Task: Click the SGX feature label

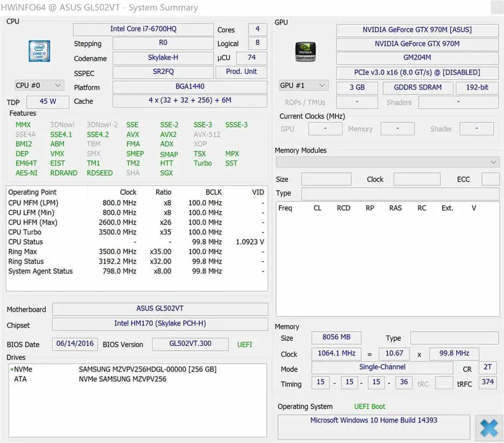Action: pyautogui.click(x=166, y=173)
